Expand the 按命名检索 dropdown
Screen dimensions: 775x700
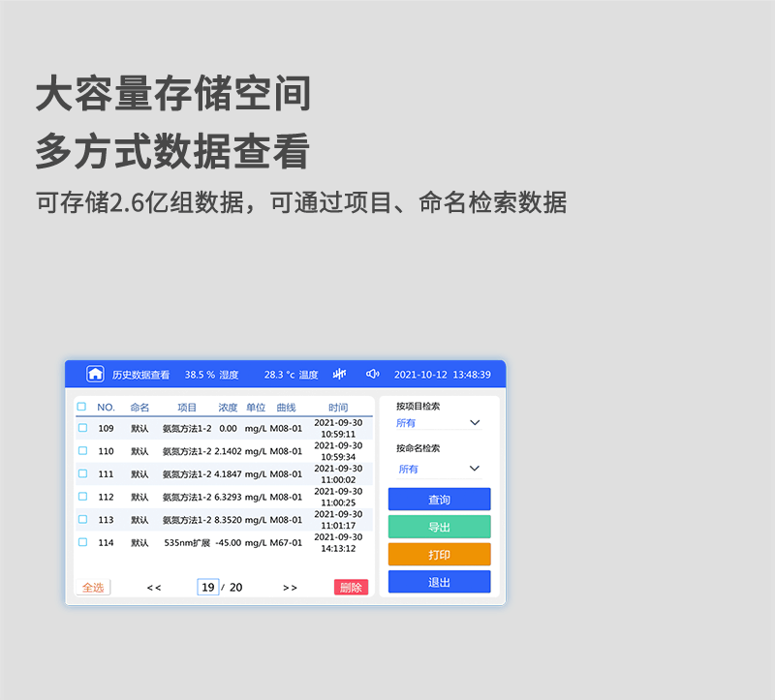(x=439, y=469)
